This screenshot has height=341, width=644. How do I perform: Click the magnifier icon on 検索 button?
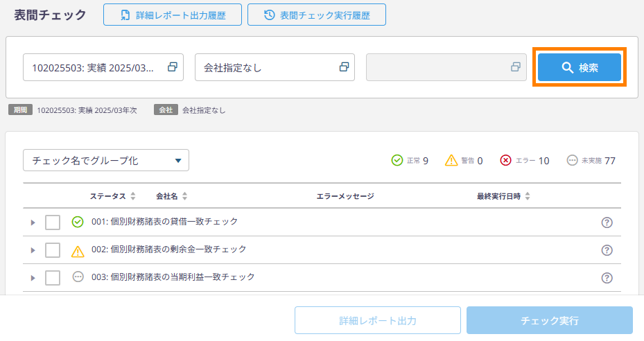tap(567, 67)
